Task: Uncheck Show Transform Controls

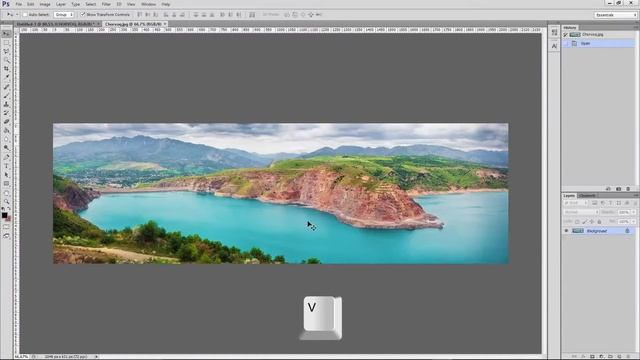Action: pos(83,14)
